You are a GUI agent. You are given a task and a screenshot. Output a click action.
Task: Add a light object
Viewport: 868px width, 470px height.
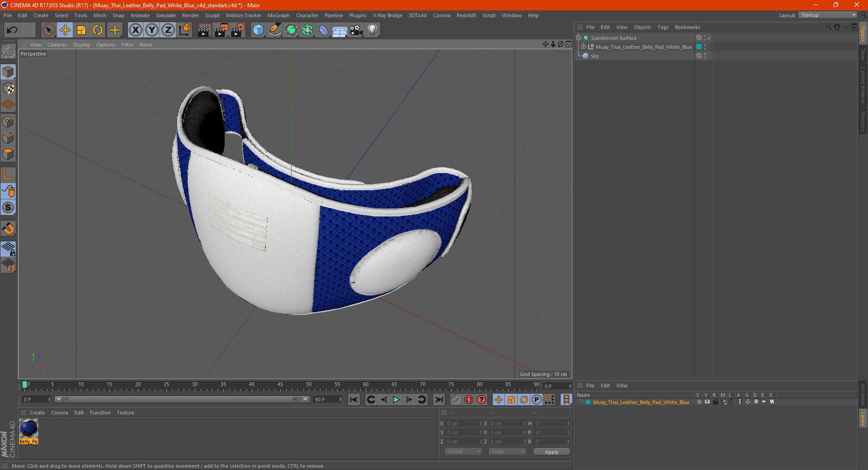coord(373,30)
